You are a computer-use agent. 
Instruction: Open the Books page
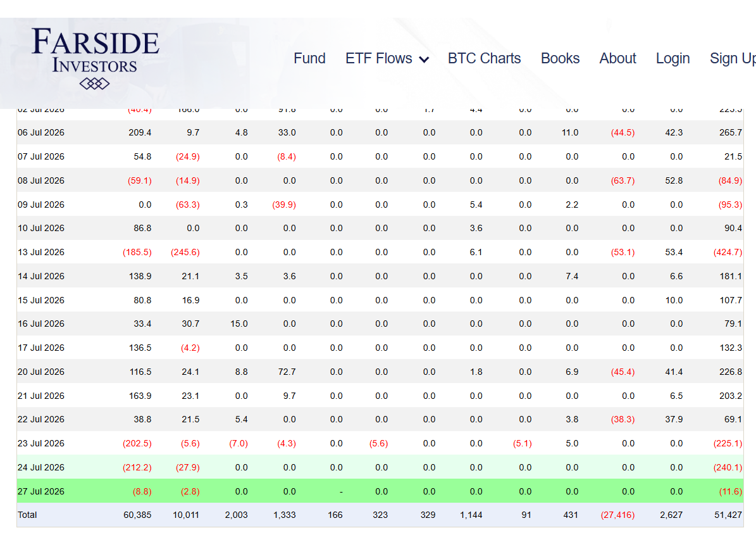coord(560,58)
